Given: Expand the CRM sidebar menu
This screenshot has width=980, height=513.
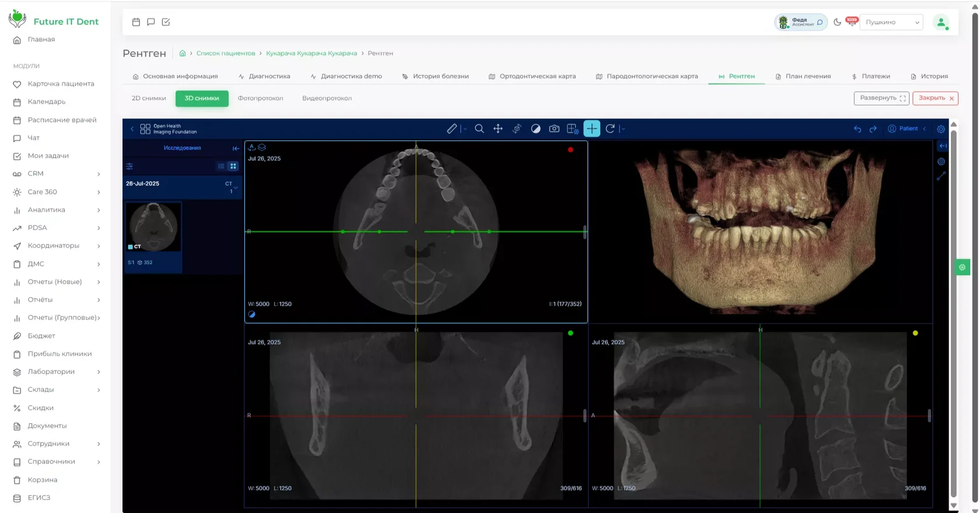Looking at the screenshot, I should (x=57, y=174).
